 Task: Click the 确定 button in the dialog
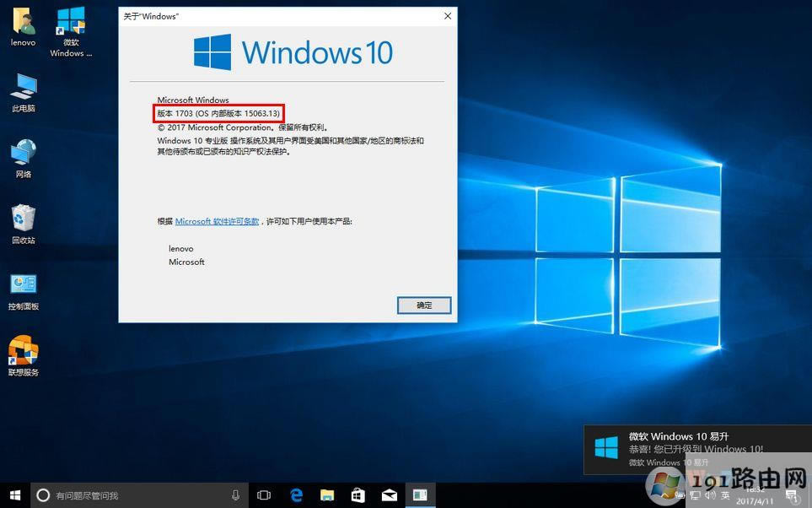tap(424, 305)
